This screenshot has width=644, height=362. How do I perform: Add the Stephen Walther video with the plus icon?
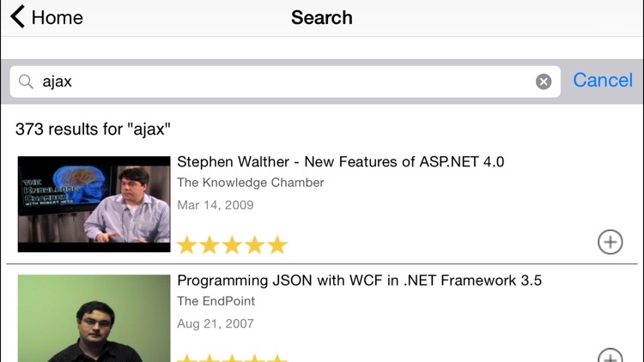pos(610,243)
